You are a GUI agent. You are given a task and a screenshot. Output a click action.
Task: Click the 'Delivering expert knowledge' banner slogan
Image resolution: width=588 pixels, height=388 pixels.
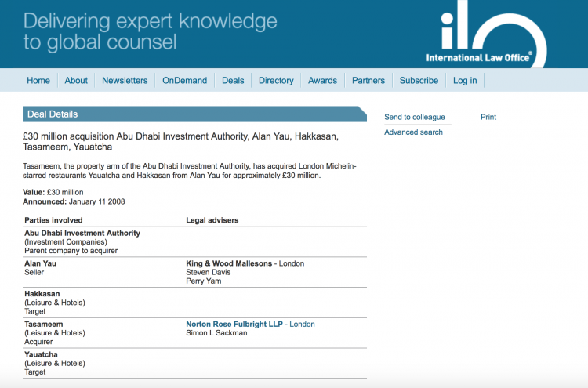pos(150,31)
